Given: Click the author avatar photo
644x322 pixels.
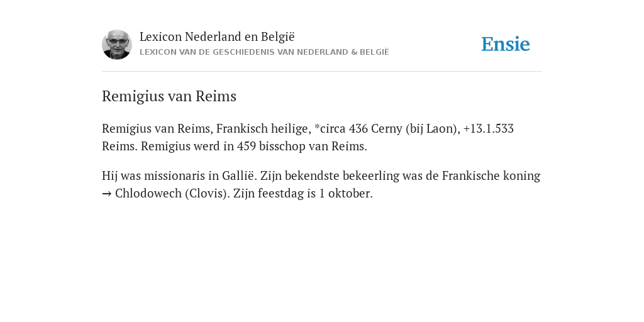Looking at the screenshot, I should coord(117,45).
